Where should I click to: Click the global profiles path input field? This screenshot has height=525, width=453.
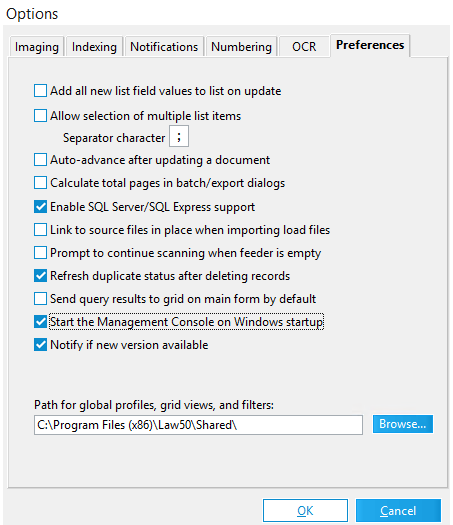198,425
